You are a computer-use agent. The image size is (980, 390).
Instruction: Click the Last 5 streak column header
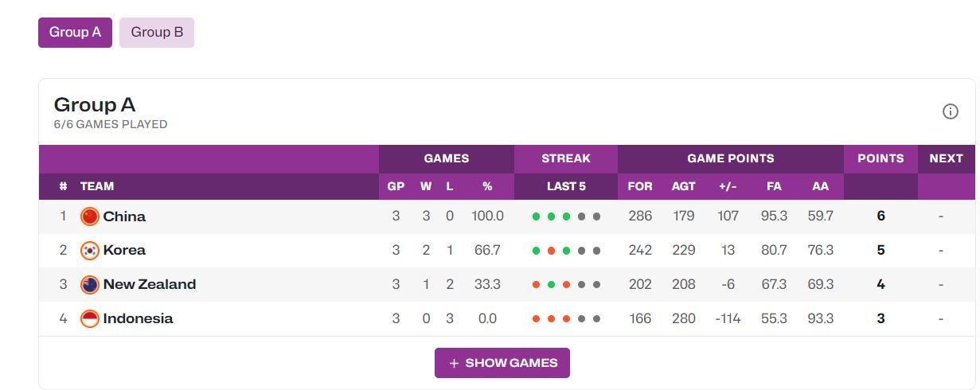point(566,186)
